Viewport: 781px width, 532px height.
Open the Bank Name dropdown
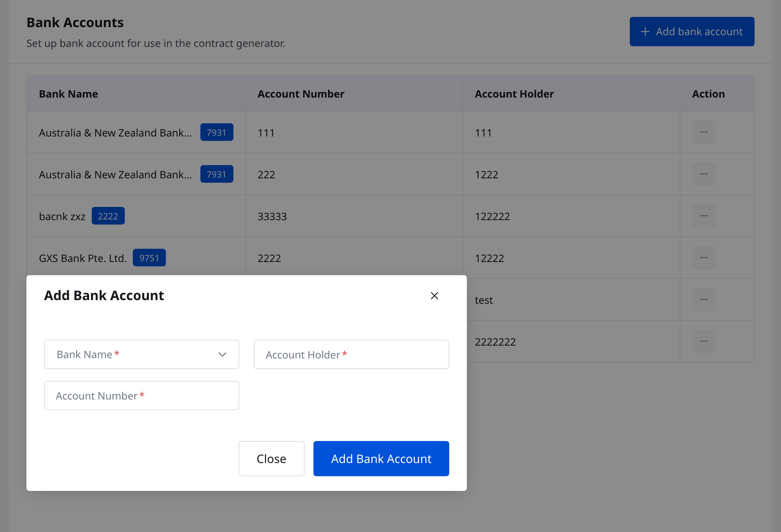(142, 354)
